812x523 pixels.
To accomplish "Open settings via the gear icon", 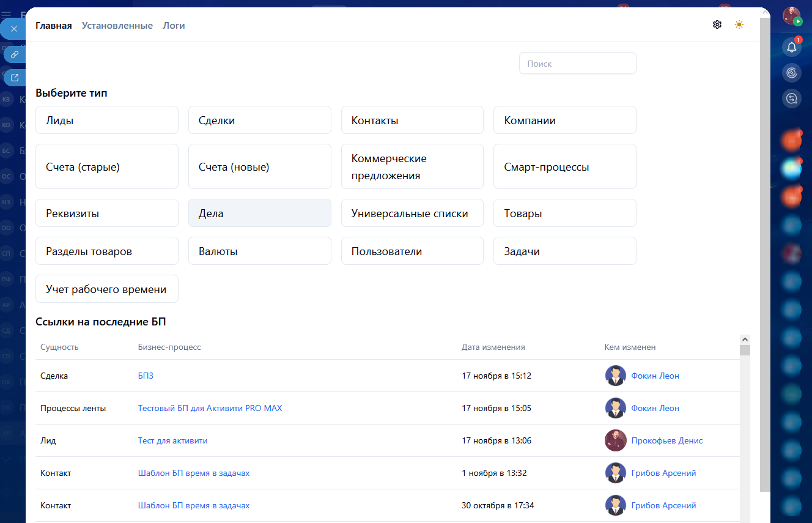I will [717, 24].
